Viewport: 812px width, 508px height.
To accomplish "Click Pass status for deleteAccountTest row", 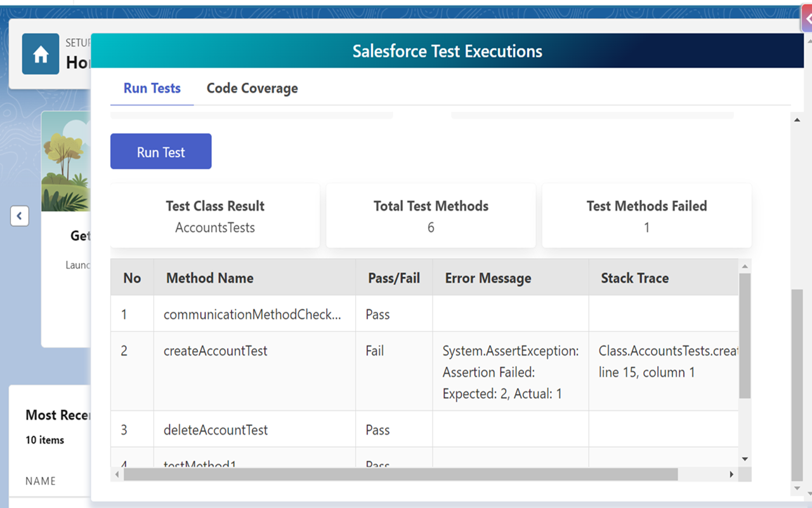I will 377,430.
